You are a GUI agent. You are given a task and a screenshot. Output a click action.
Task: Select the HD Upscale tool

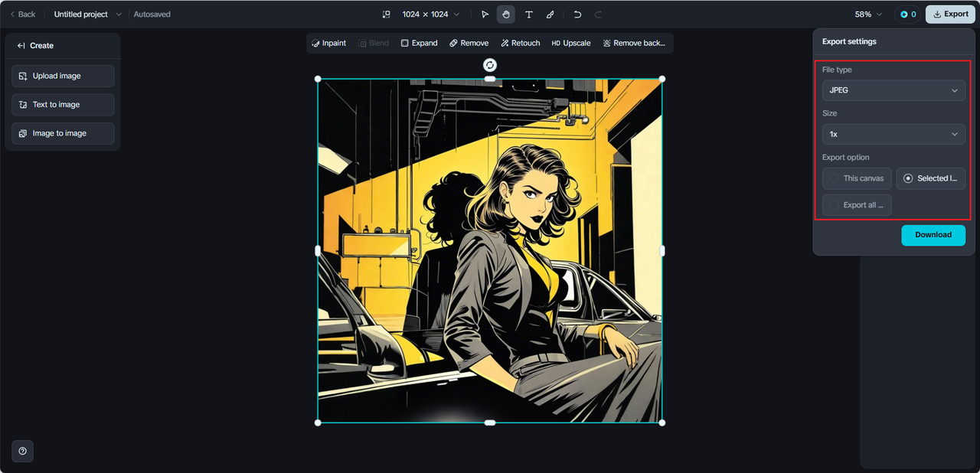click(x=571, y=44)
